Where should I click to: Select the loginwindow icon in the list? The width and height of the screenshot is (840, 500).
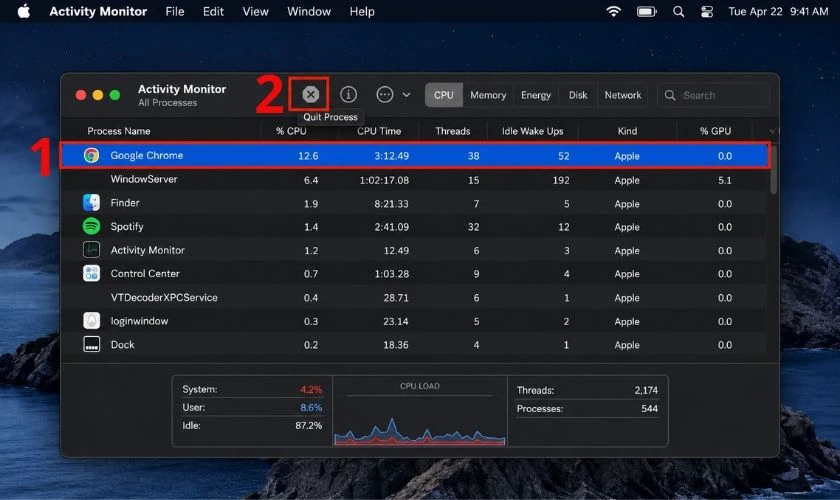(x=91, y=320)
